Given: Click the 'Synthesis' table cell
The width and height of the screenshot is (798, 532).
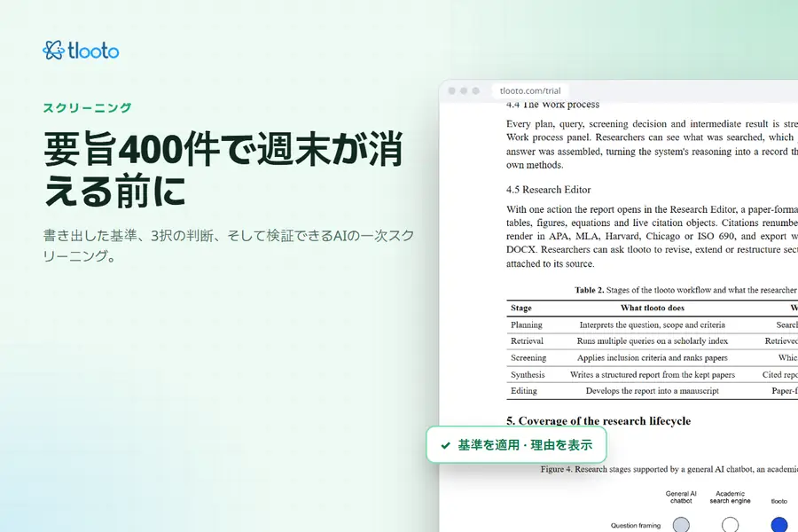Looking at the screenshot, I should point(528,375).
